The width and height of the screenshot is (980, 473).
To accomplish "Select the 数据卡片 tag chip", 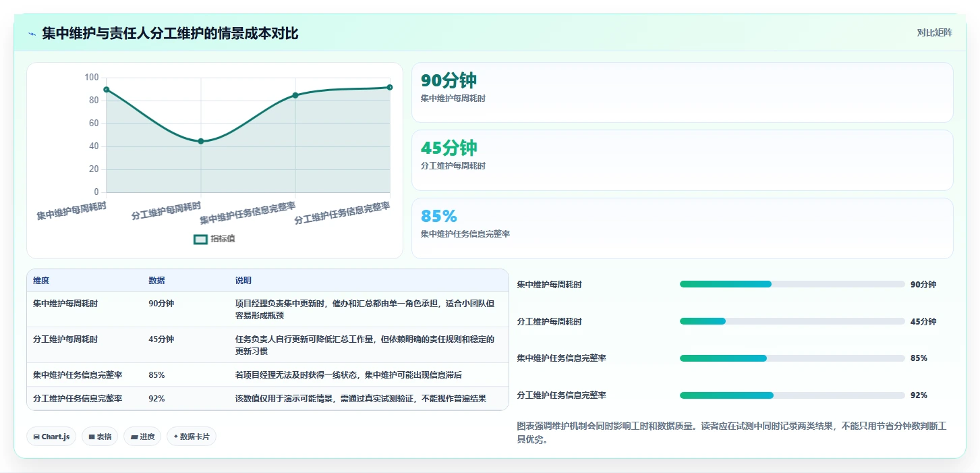I will coord(192,437).
